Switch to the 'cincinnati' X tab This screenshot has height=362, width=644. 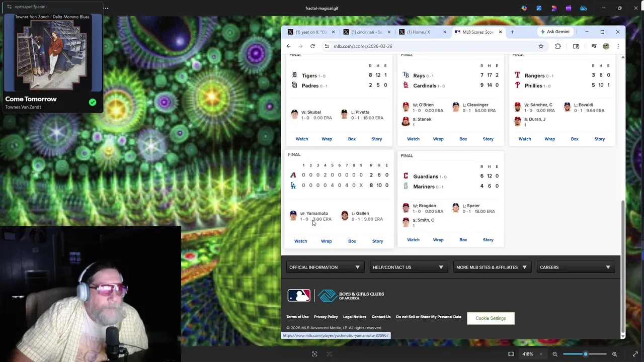click(x=367, y=32)
